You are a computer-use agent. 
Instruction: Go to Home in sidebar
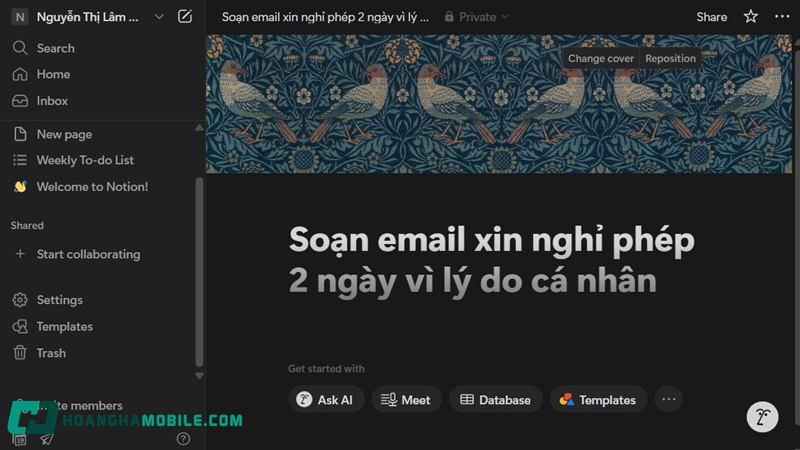click(x=53, y=74)
